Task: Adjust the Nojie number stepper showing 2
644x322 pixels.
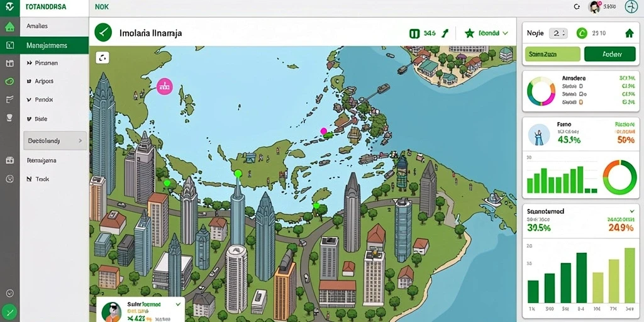Action: point(558,33)
